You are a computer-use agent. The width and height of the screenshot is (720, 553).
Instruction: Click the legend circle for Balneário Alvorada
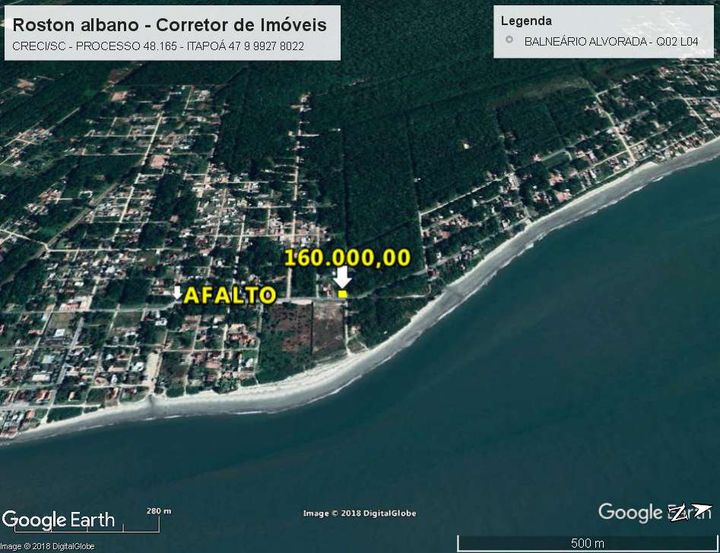[509, 40]
